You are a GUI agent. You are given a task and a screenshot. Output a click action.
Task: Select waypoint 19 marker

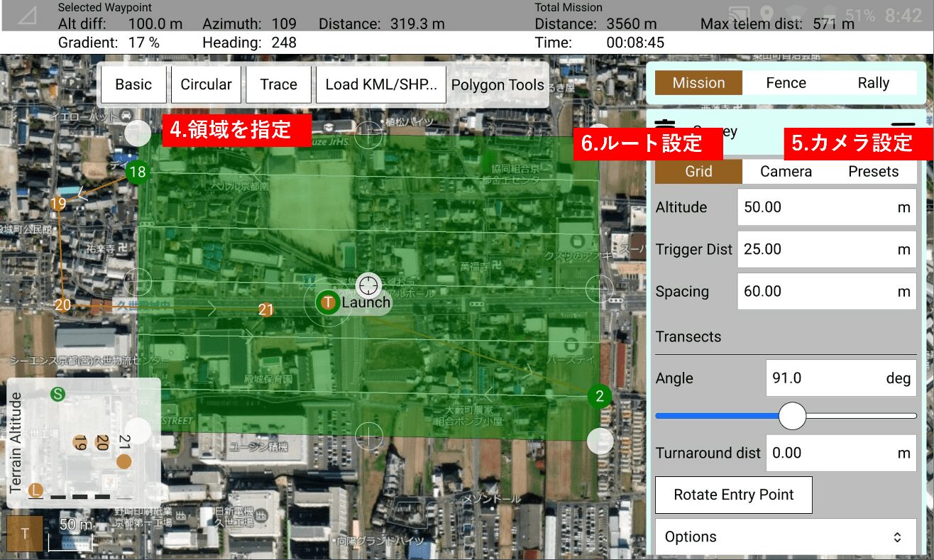[58, 204]
